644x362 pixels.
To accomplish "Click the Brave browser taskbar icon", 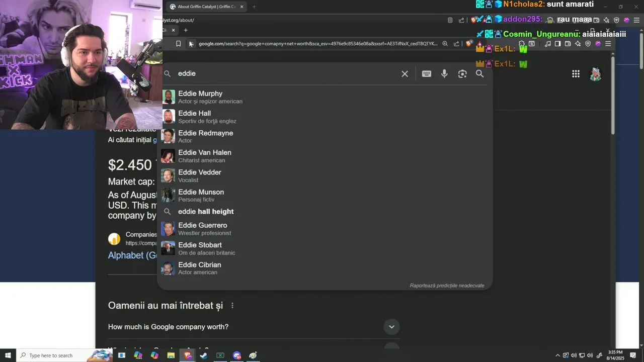I will click(188, 355).
